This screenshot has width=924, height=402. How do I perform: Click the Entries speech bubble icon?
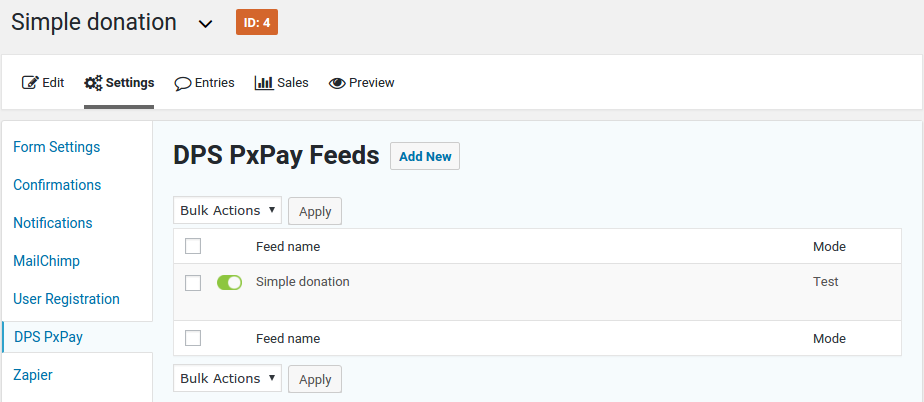[183, 83]
